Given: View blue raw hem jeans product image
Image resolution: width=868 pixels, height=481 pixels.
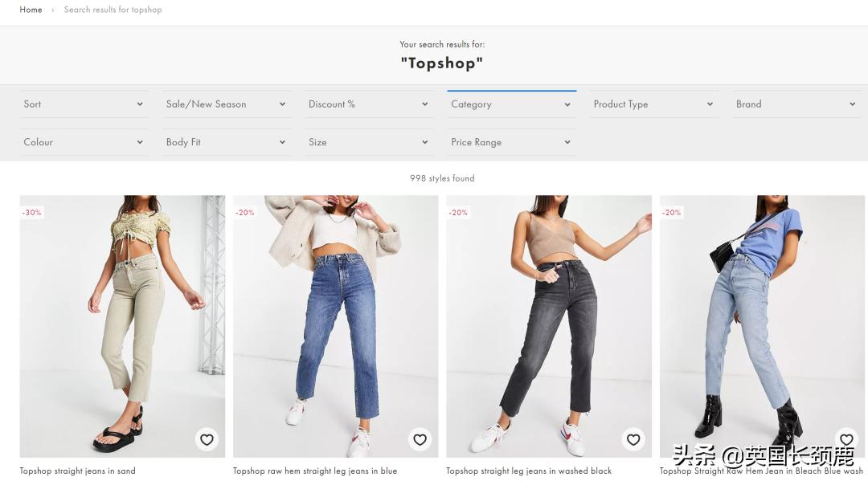Looking at the screenshot, I should click(335, 326).
